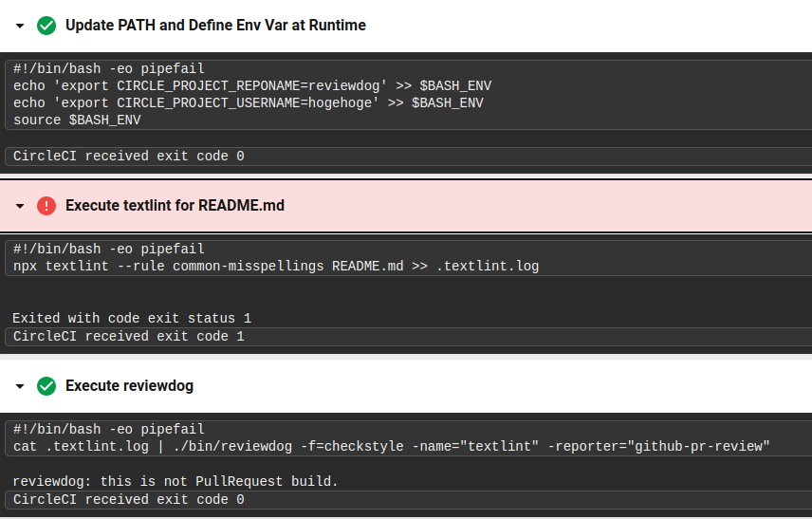Click the export CIRCLE_PROJECT_USERNAME=hogehoge line
The width and height of the screenshot is (812, 519).
[x=248, y=102]
